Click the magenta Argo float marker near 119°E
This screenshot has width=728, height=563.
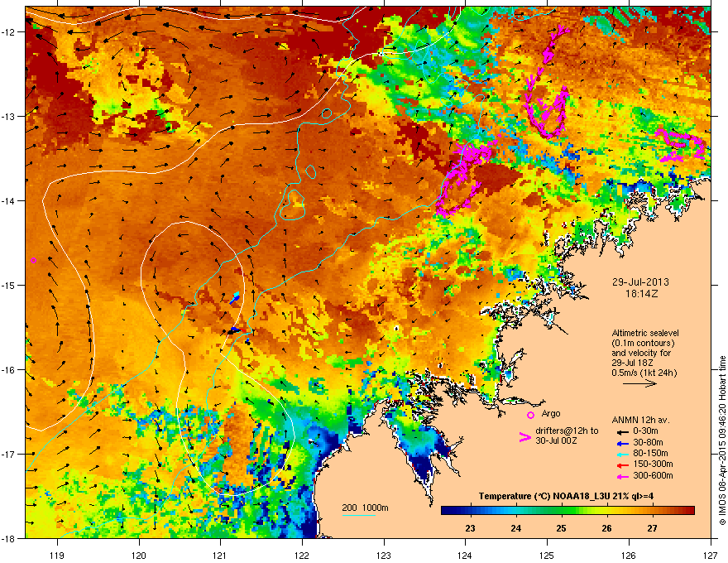pyautogui.click(x=33, y=260)
